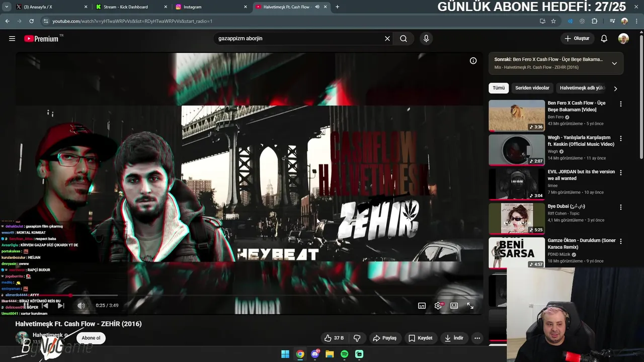644x362 pixels.
Task: Subscribe with the Abone ol button
Action: 91,338
